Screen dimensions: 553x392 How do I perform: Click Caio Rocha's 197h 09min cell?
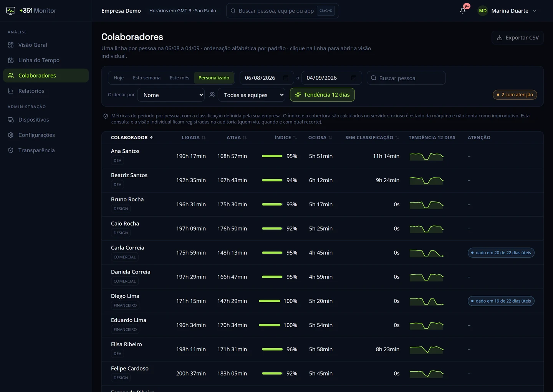pyautogui.click(x=191, y=229)
